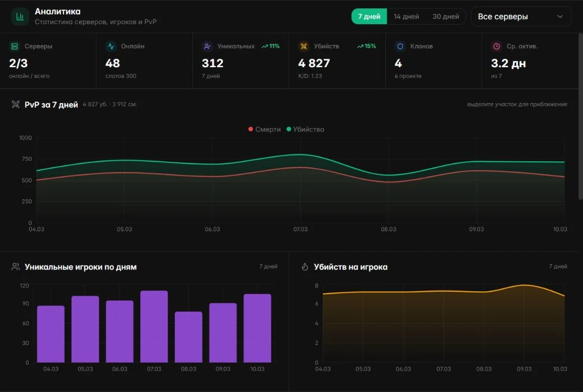
Task: Click the Уникальных 11% trend arrow
Action: (265, 46)
